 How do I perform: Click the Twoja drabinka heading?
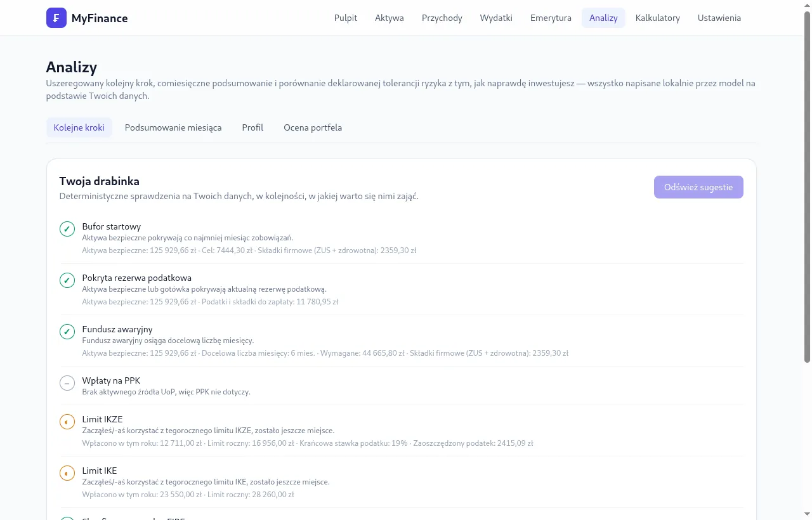100,181
